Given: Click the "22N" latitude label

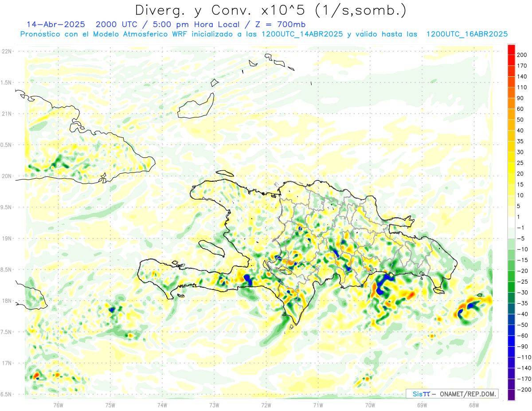Looking at the screenshot, I should pyautogui.click(x=6, y=51).
